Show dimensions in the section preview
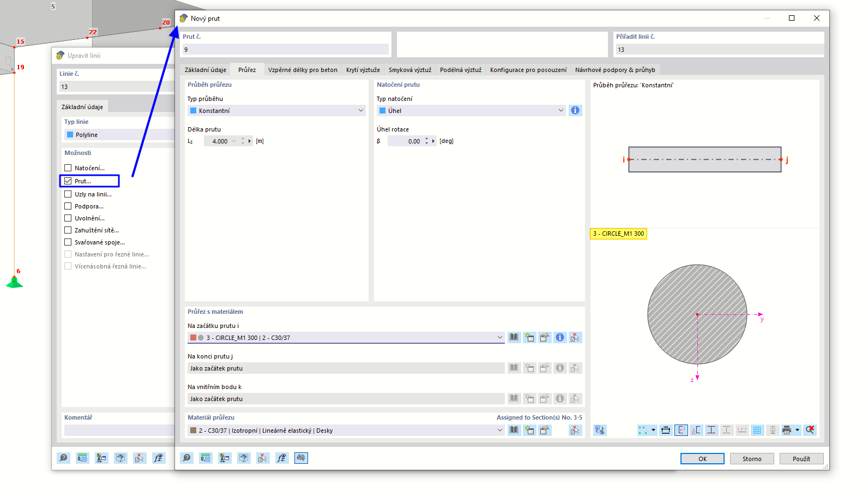This screenshot has width=868, height=496. pos(666,430)
